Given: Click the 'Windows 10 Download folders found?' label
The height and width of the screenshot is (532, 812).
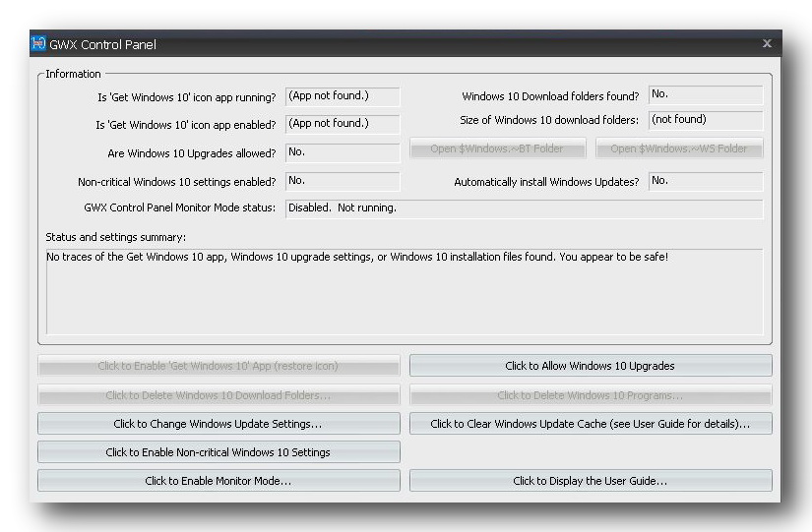Looking at the screenshot, I should tap(550, 96).
